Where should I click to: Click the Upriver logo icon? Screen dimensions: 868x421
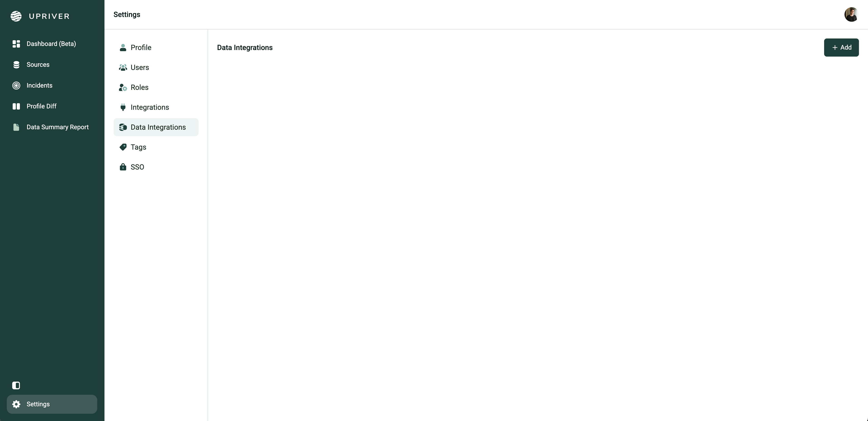[x=16, y=16]
